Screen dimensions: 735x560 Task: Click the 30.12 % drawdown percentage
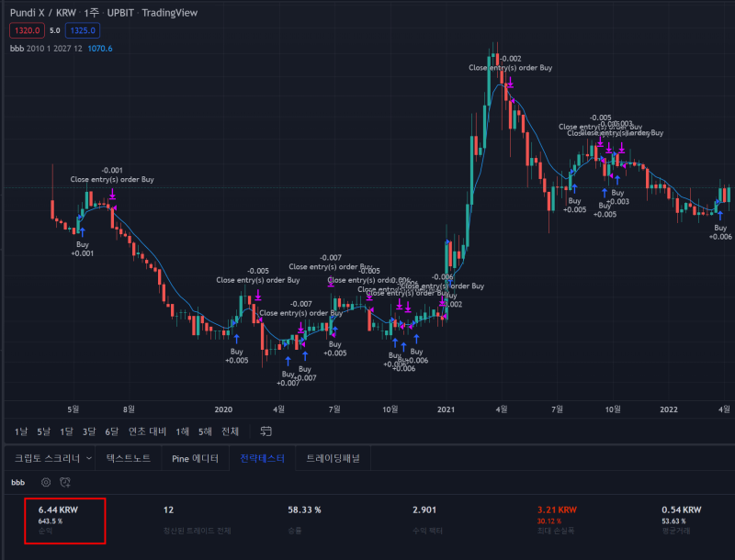(x=548, y=521)
